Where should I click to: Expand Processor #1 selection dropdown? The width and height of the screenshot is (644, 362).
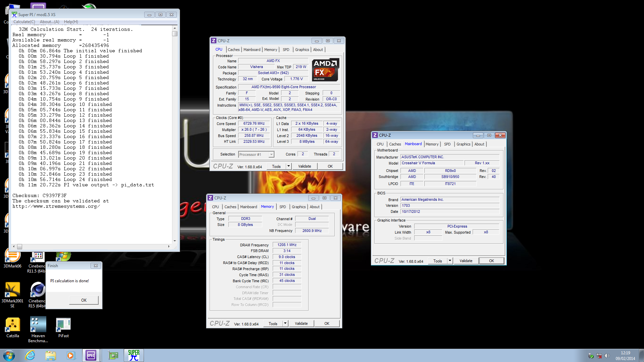[x=271, y=155]
